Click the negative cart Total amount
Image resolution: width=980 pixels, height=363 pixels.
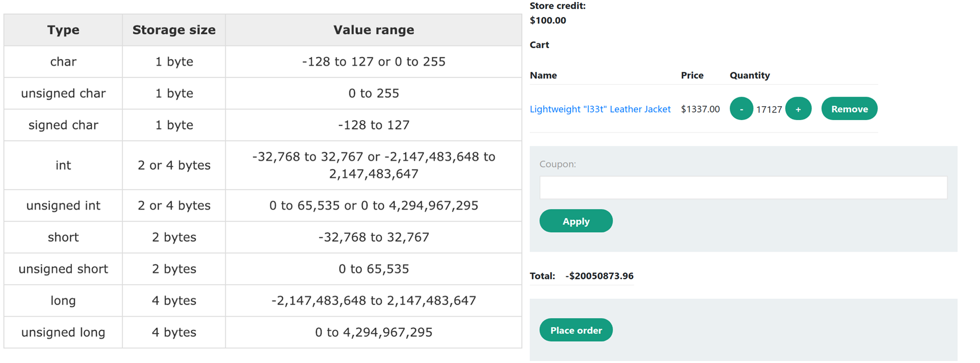pos(599,276)
